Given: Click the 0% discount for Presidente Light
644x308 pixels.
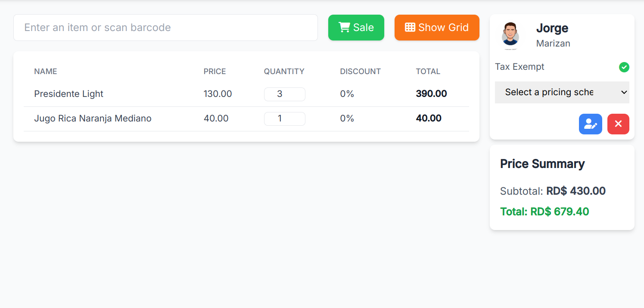Looking at the screenshot, I should click(347, 93).
